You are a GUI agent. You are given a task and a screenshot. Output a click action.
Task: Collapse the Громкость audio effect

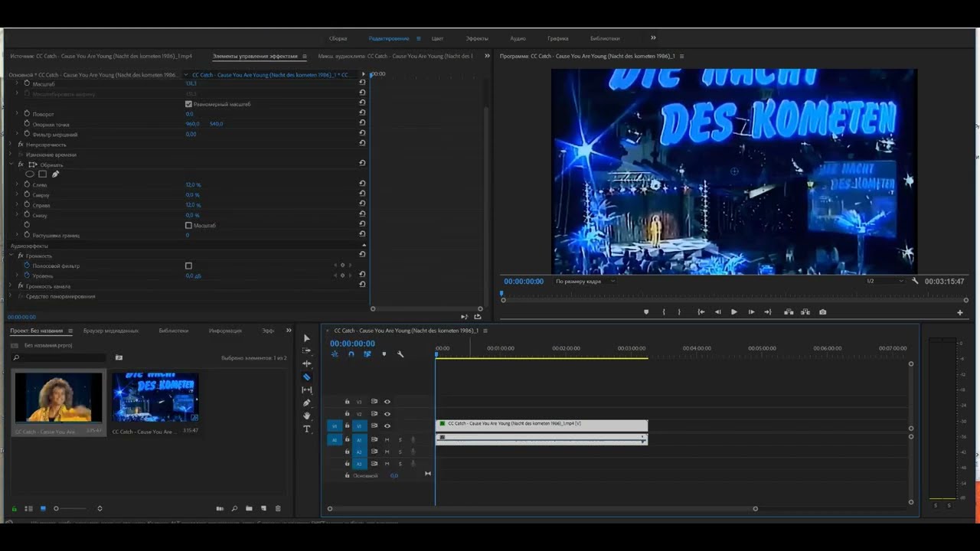coord(11,256)
